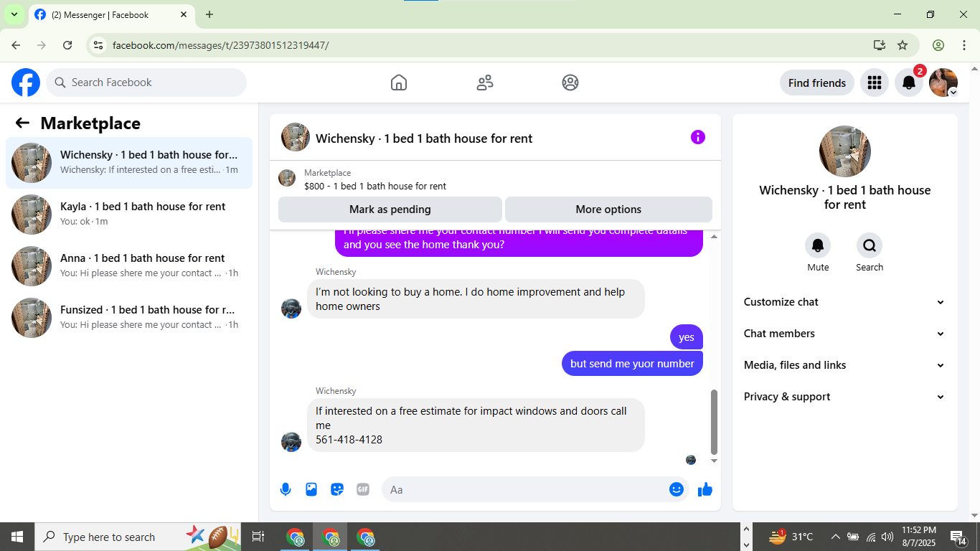This screenshot has width=980, height=551.
Task: Go back using the Marketplace back arrow
Action: pyautogui.click(x=22, y=123)
